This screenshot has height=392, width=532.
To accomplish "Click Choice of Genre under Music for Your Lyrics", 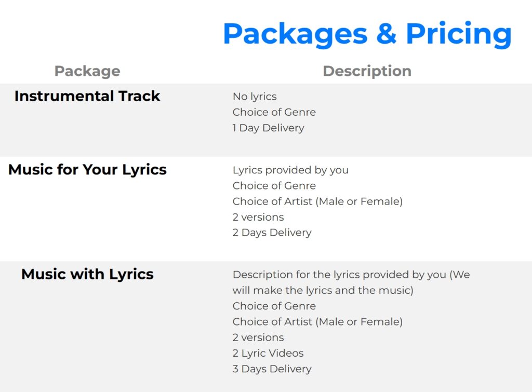I will (274, 186).
